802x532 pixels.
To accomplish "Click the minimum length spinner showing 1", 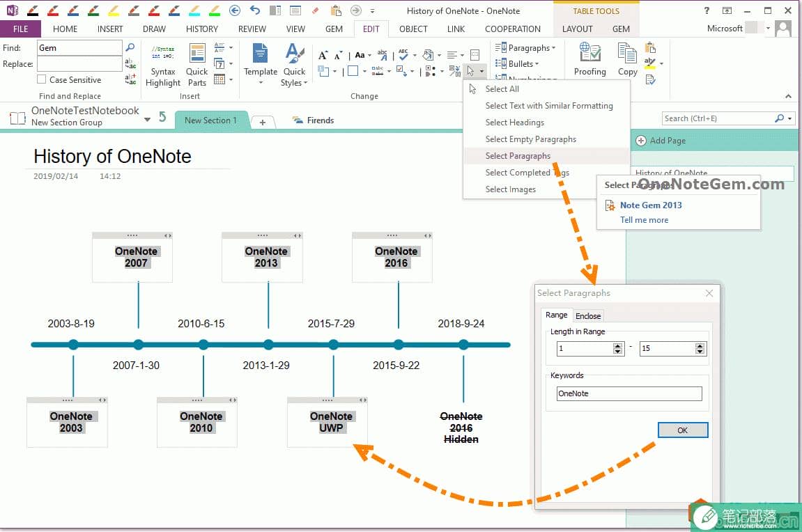I will coord(590,349).
